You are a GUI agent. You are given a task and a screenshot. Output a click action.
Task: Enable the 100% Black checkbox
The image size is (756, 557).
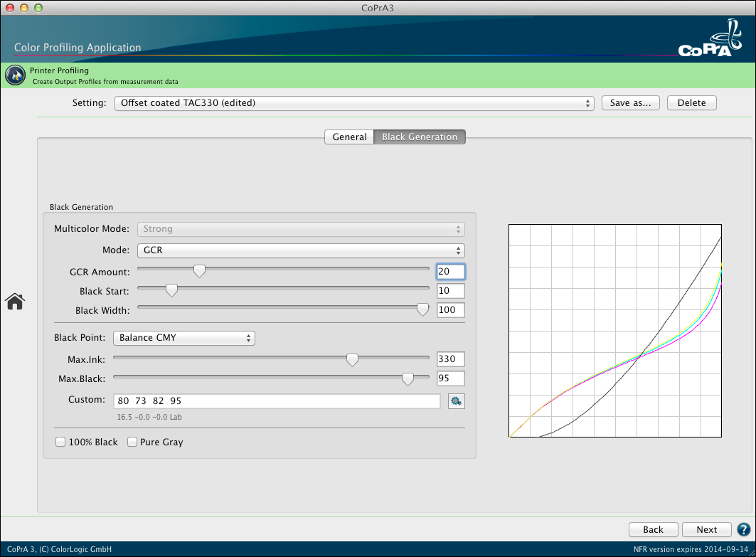click(60, 442)
